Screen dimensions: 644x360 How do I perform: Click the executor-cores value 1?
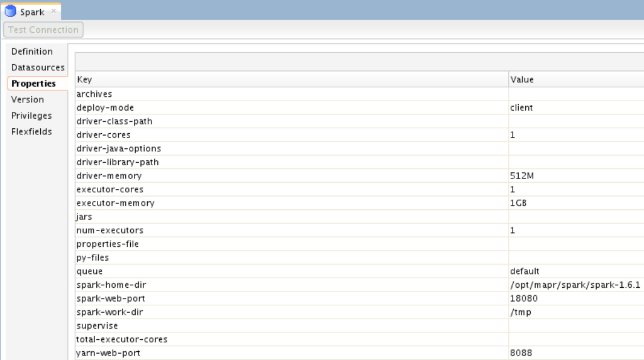pos(513,189)
